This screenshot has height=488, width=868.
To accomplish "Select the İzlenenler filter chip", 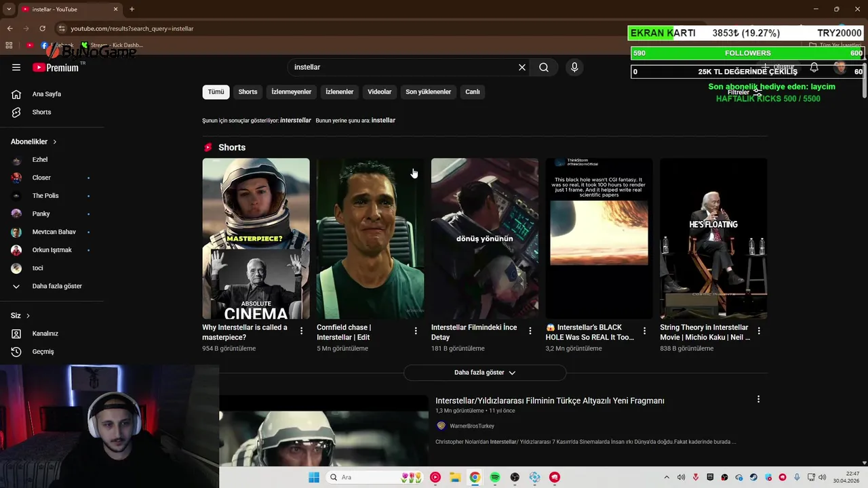I will (339, 92).
